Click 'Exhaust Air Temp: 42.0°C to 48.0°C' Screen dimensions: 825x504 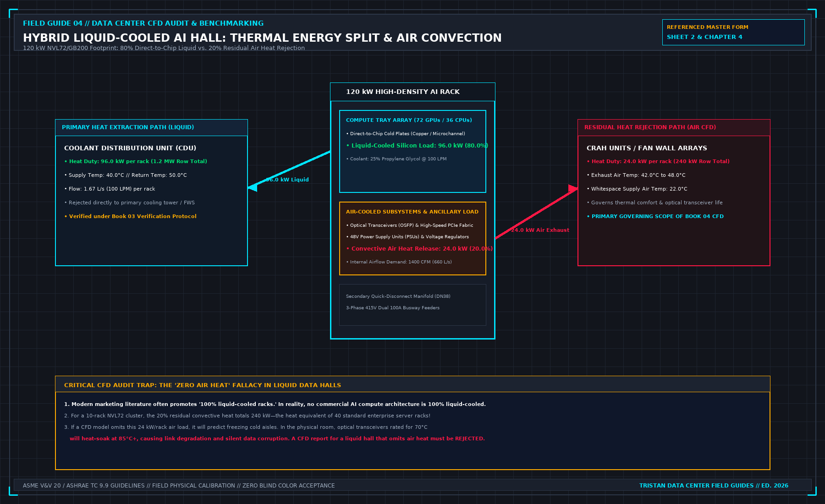[x=636, y=175]
